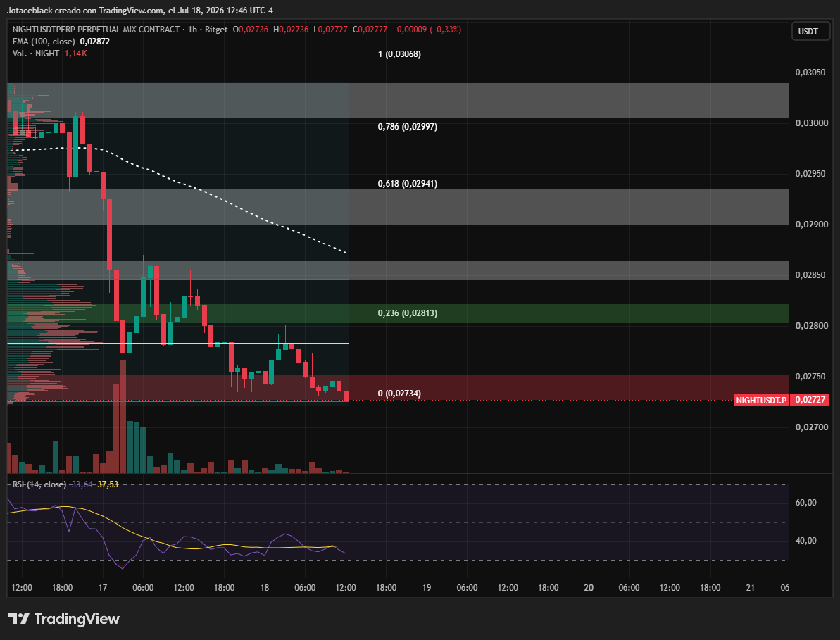Click the RSI scale value 60,00
The height and width of the screenshot is (640, 840).
tap(805, 503)
